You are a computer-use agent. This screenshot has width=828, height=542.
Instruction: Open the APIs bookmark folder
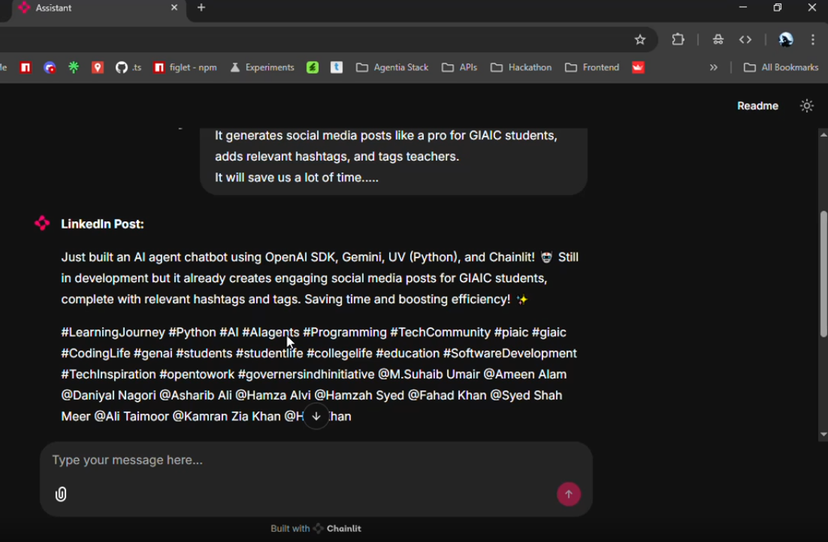coord(459,68)
